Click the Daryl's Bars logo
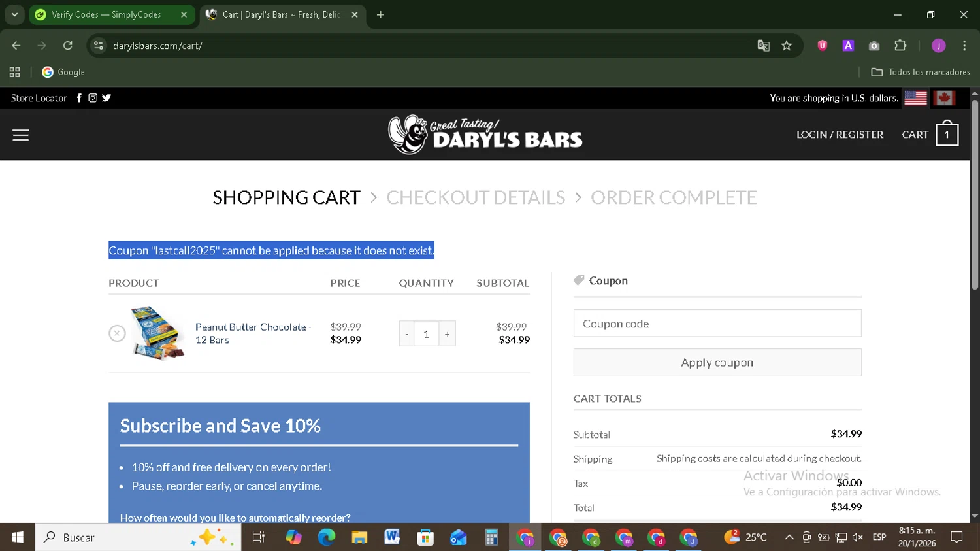The image size is (980, 551). pos(485,134)
